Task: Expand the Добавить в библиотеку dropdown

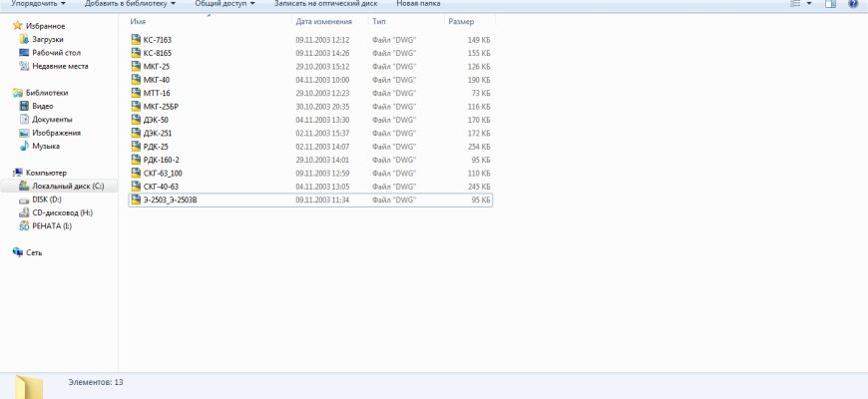Action: click(x=128, y=5)
